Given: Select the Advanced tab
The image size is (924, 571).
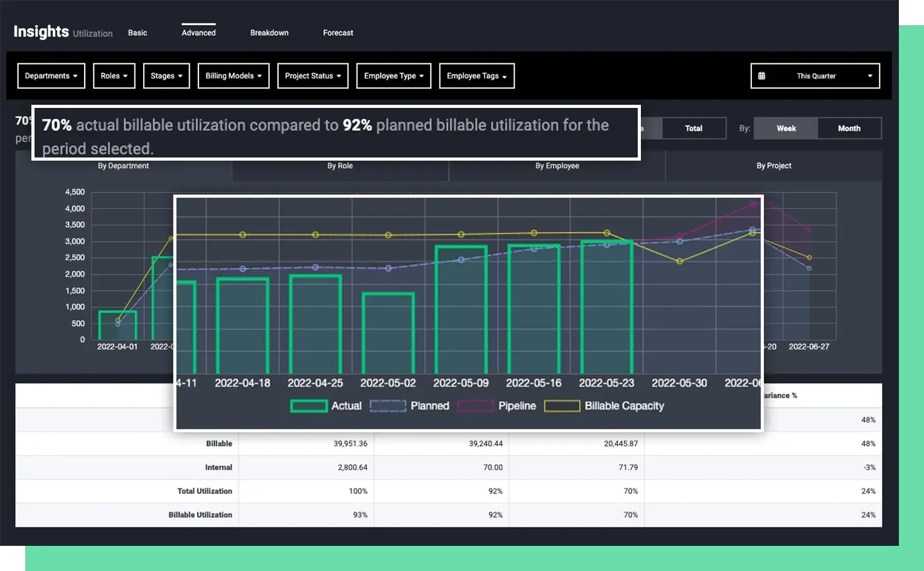Looking at the screenshot, I should click(198, 33).
